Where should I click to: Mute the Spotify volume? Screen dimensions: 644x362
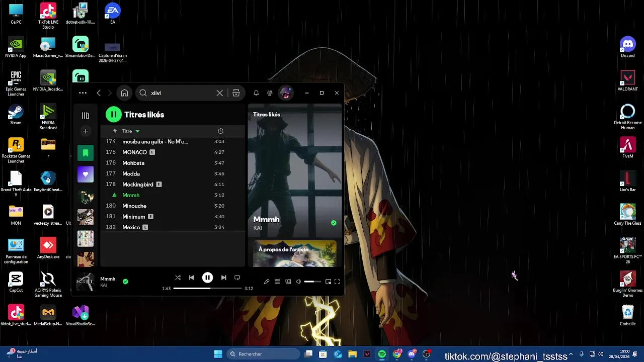(x=298, y=282)
